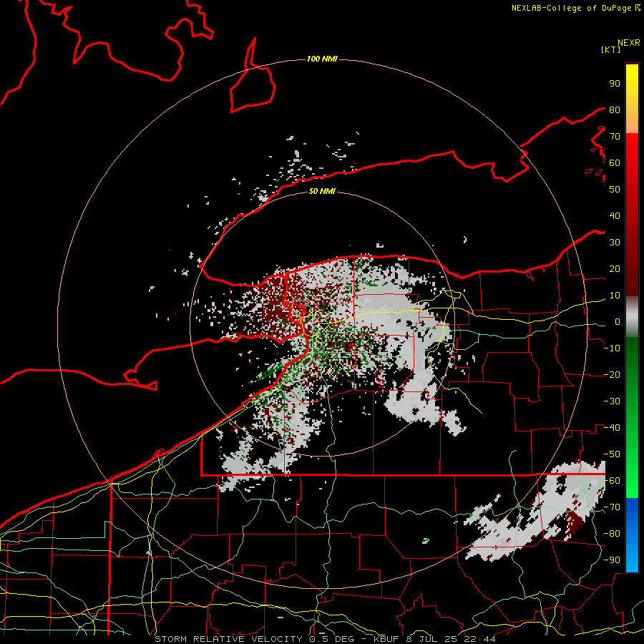Click the -90 value on the velocity scale

(612, 560)
